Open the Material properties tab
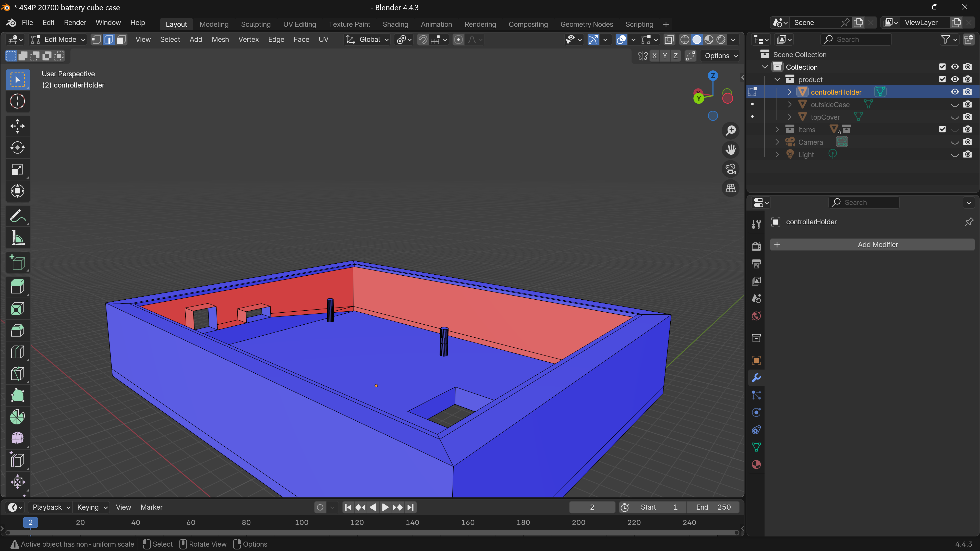This screenshot has height=551, width=980. coord(756,464)
